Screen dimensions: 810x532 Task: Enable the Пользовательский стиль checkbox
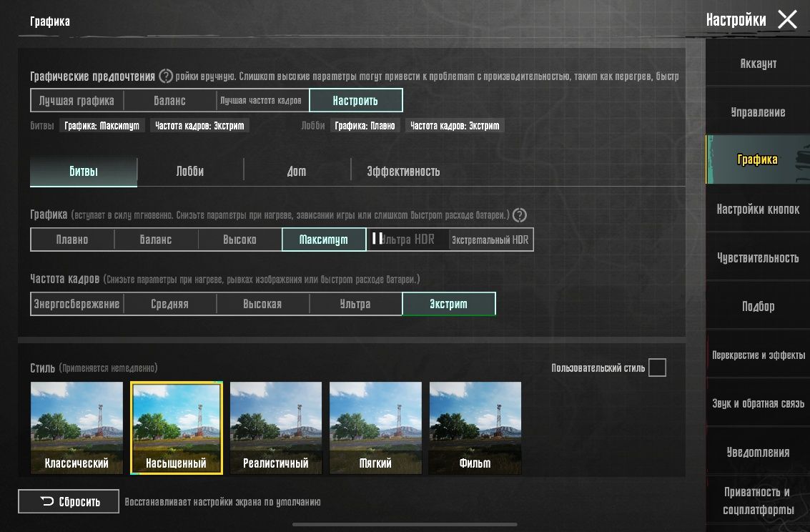(657, 368)
